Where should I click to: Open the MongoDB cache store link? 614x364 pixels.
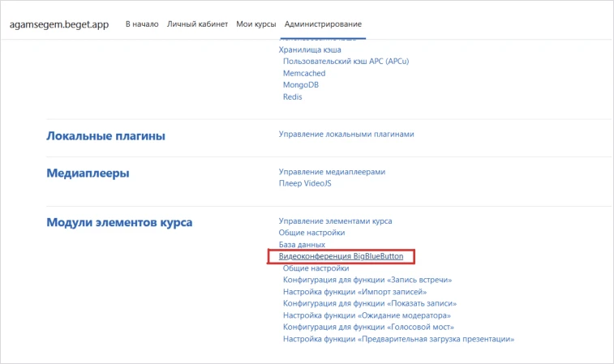pyautogui.click(x=301, y=84)
